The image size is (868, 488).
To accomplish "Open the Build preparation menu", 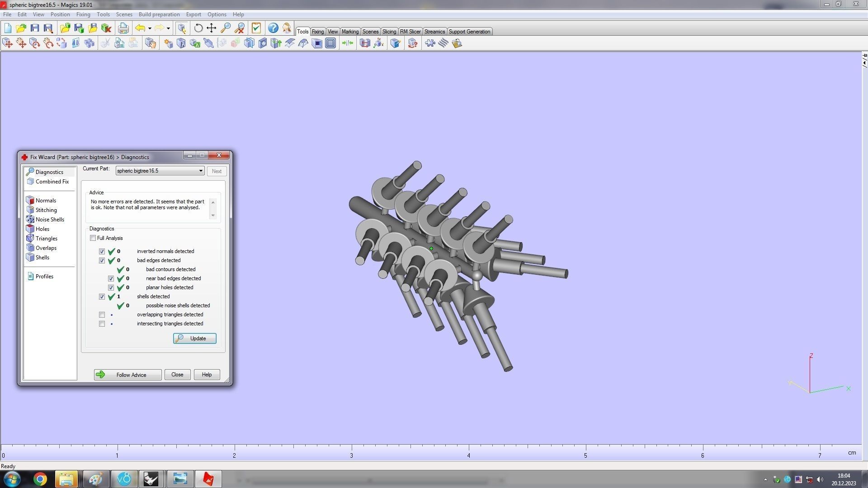I will (159, 14).
